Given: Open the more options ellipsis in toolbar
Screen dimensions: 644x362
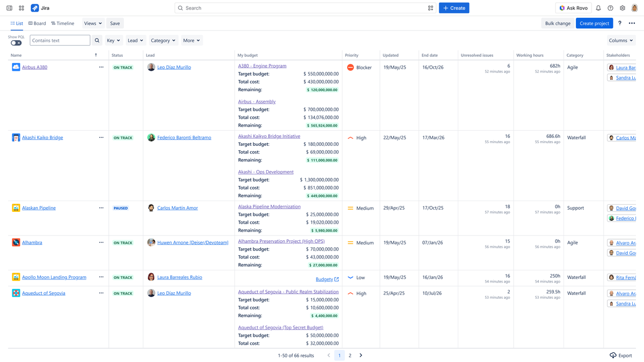Looking at the screenshot, I should click(x=632, y=23).
